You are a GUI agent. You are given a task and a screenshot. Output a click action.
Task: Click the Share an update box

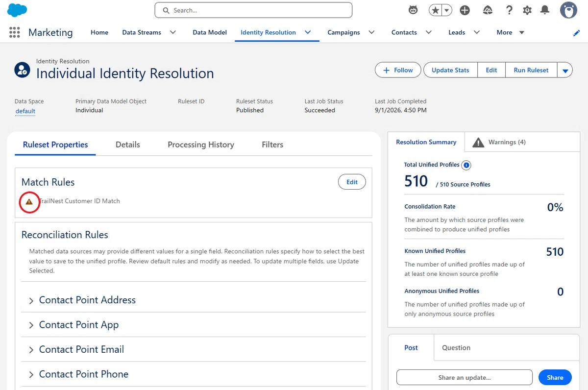tap(465, 377)
